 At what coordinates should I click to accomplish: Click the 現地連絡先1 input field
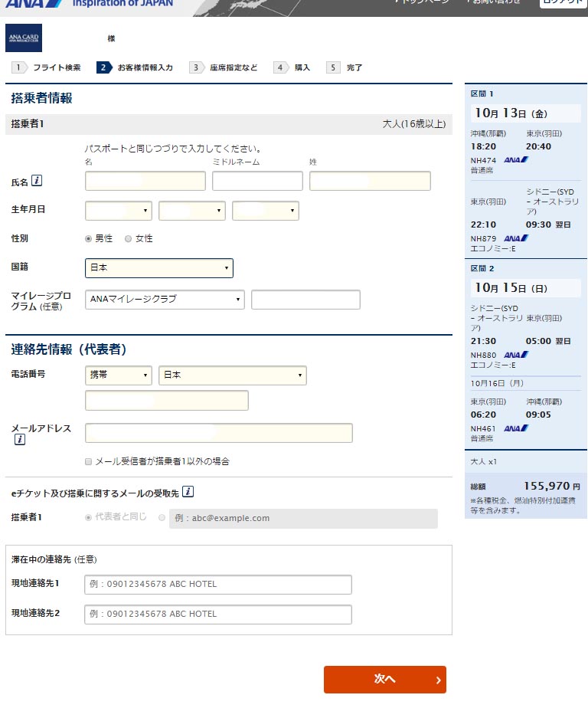click(218, 585)
